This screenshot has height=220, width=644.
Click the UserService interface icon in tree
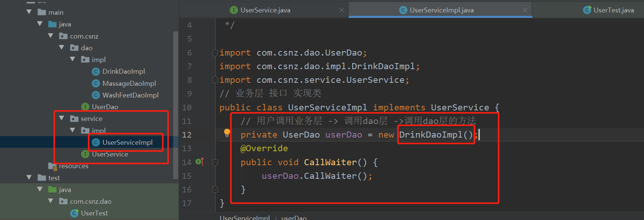click(x=85, y=154)
